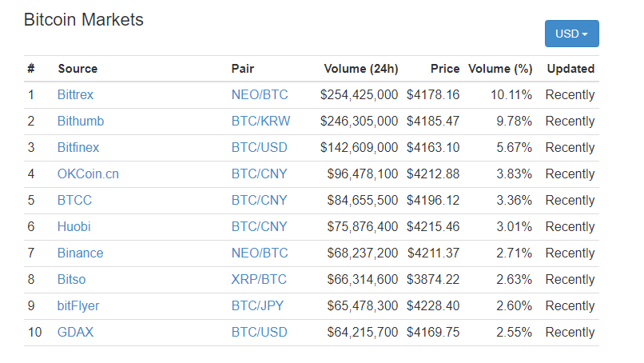The height and width of the screenshot is (363, 644).
Task: Click the NEO/BTC pair for Bittrex
Action: (x=260, y=95)
